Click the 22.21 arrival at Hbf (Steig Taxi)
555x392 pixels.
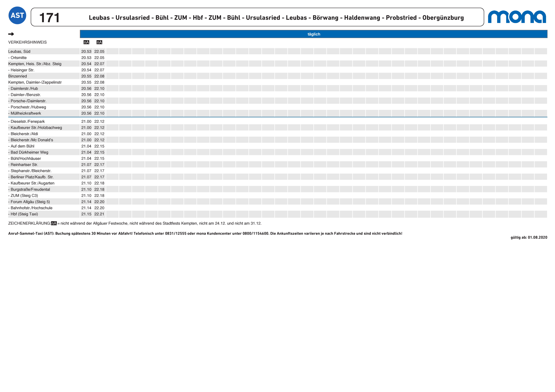pyautogui.click(x=99, y=214)
